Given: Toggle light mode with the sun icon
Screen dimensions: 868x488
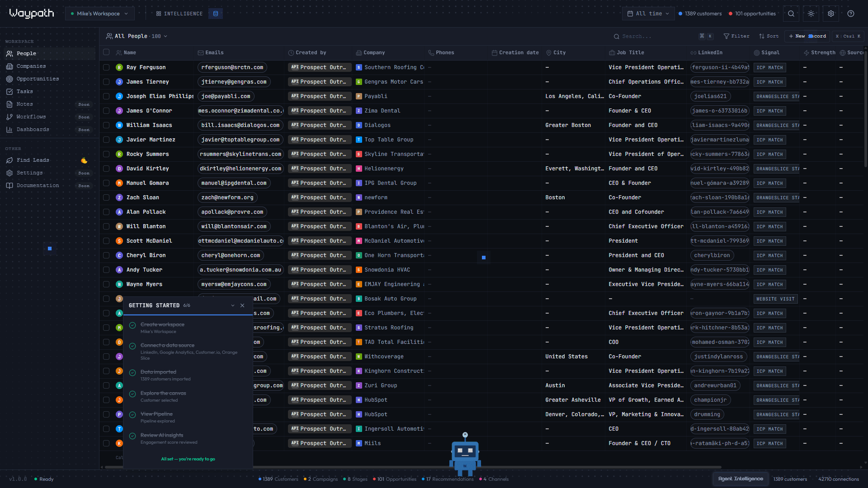Looking at the screenshot, I should (811, 14).
